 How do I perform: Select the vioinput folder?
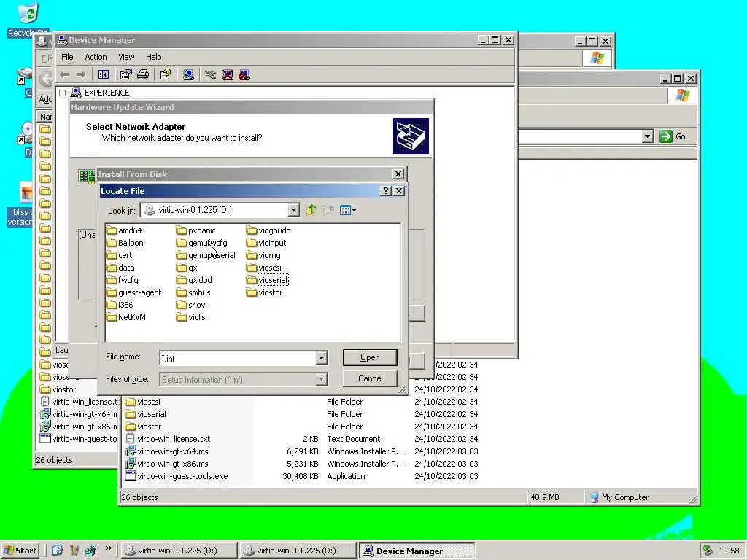point(267,243)
